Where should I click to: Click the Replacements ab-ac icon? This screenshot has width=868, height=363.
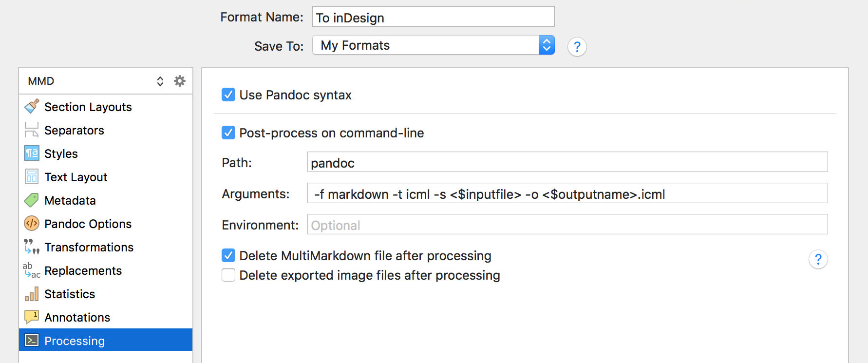(x=32, y=270)
